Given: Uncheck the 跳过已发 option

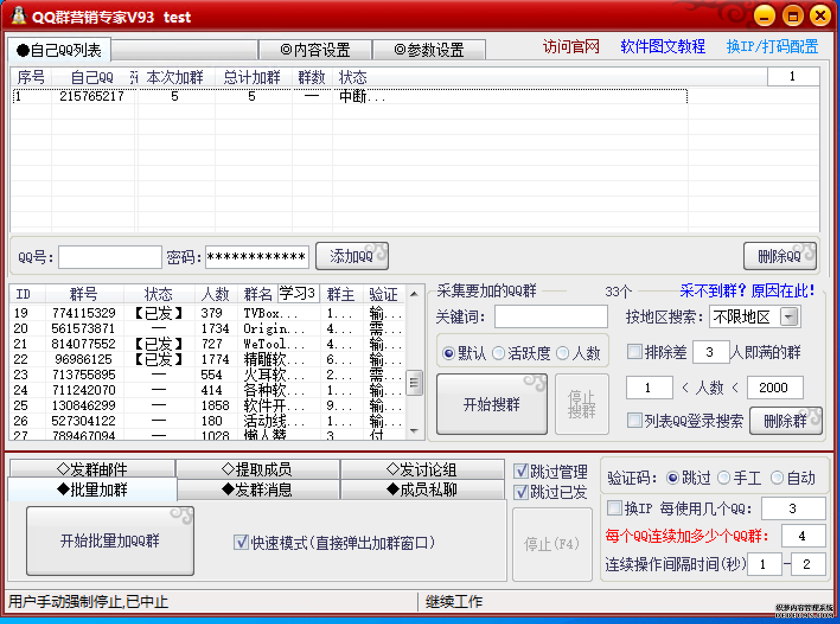Looking at the screenshot, I should (x=521, y=492).
